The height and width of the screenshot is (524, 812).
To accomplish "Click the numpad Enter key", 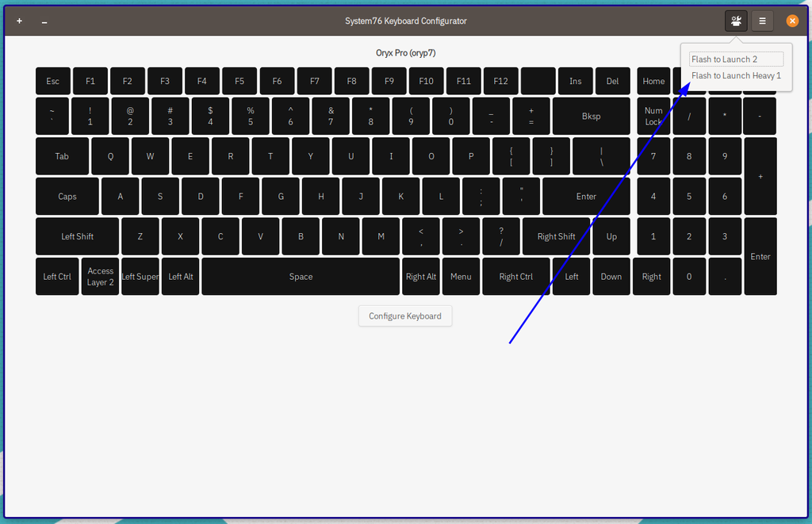I will (760, 256).
